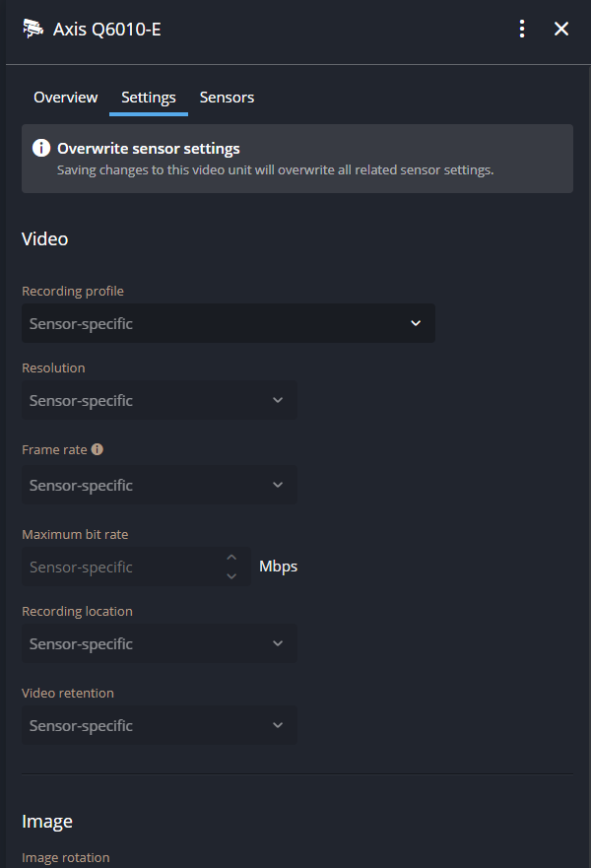This screenshot has height=868, width=591.
Task: Click the chevron on the Video retention dropdown
Action: pos(279,725)
